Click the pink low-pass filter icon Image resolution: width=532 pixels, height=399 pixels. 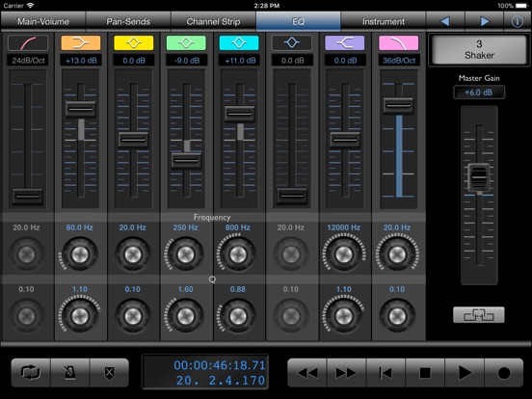(398, 43)
